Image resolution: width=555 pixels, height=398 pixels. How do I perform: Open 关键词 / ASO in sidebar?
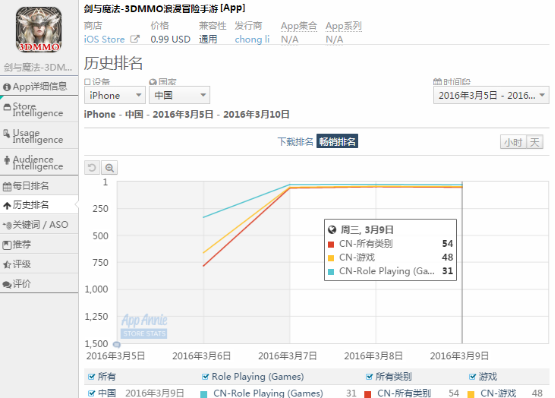(x=39, y=224)
